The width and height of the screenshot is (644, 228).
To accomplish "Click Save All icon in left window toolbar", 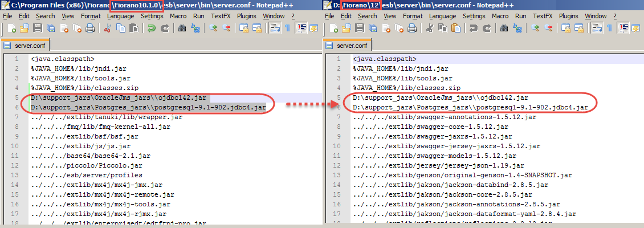I will 51,28.
